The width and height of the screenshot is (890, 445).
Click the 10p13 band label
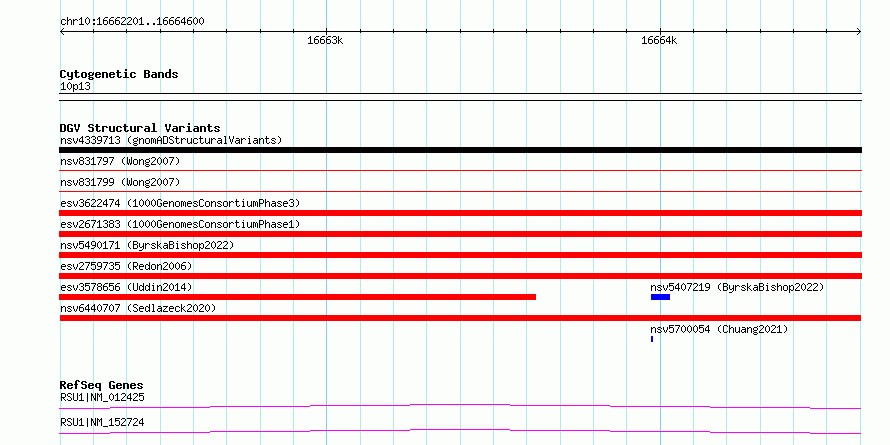(x=75, y=87)
